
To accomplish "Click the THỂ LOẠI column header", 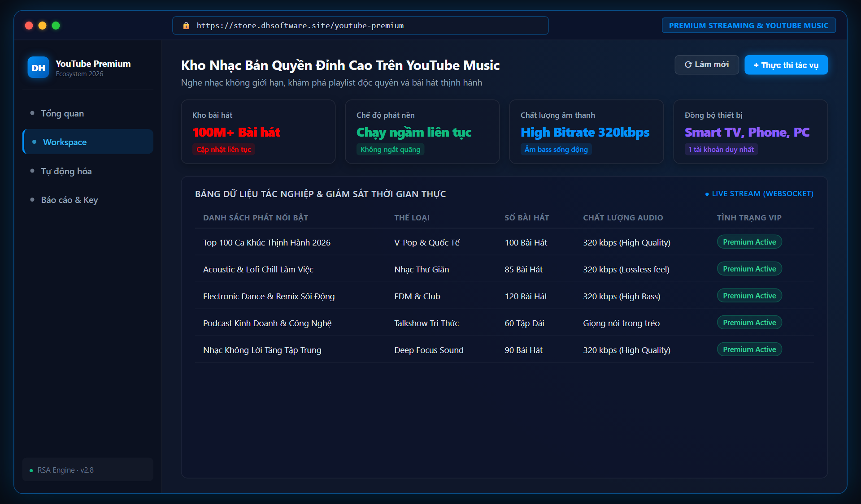I will [412, 218].
